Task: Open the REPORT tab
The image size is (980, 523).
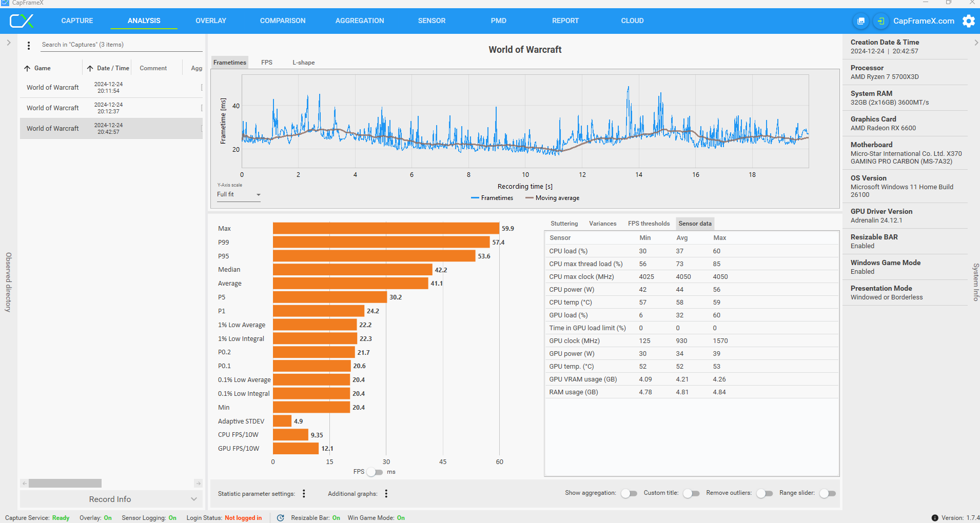Action: tap(565, 21)
